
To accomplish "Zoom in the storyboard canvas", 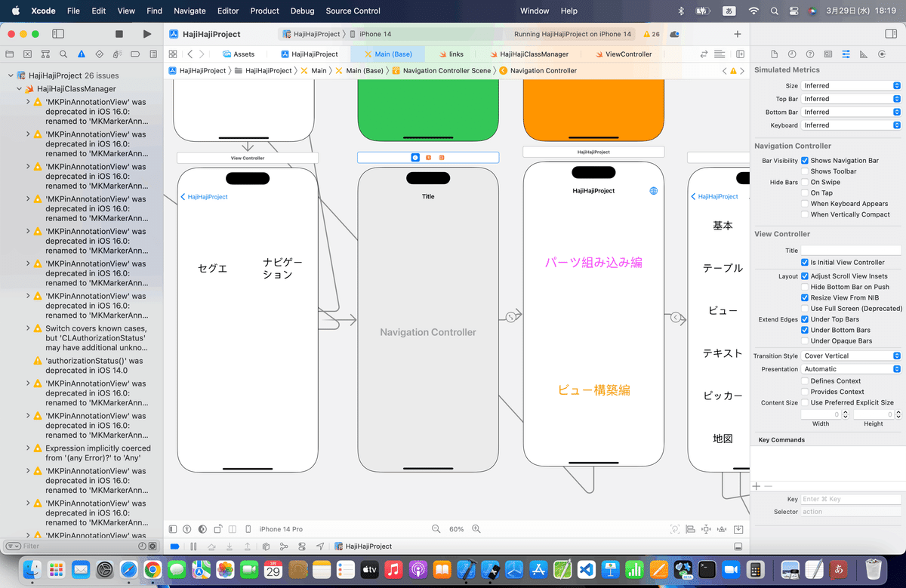I will (x=476, y=529).
